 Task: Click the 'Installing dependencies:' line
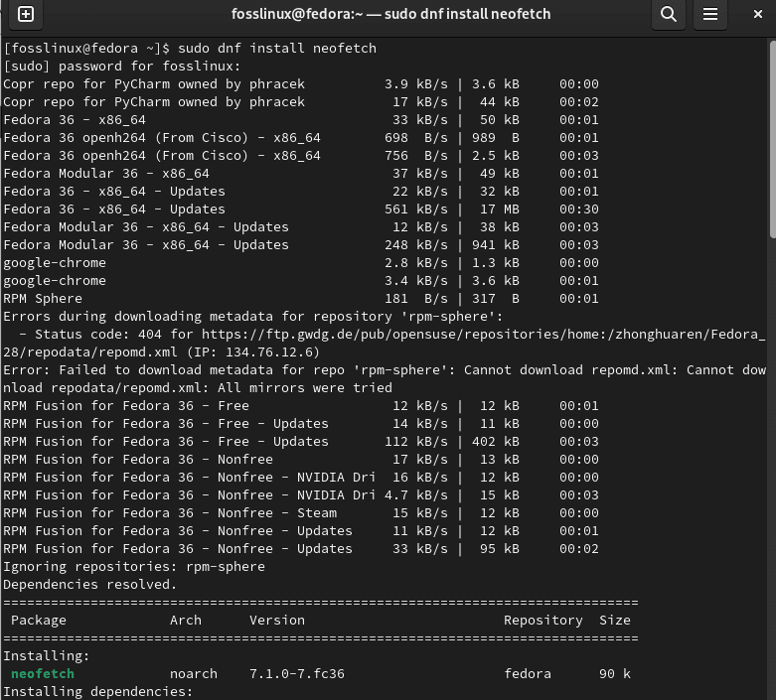[98, 692]
